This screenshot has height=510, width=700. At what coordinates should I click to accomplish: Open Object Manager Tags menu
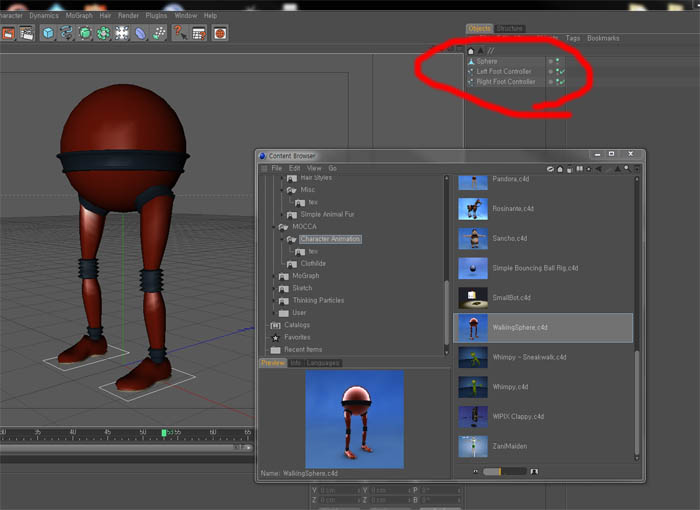(573, 38)
